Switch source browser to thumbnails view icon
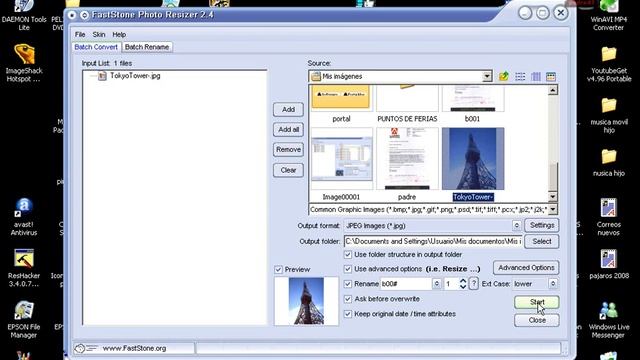 click(x=551, y=76)
